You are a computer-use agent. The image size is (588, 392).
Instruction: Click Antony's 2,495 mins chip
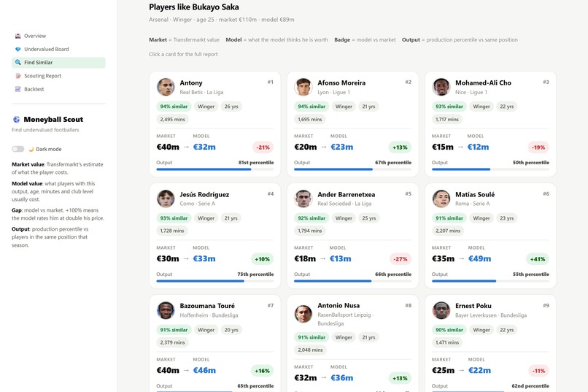[172, 120]
